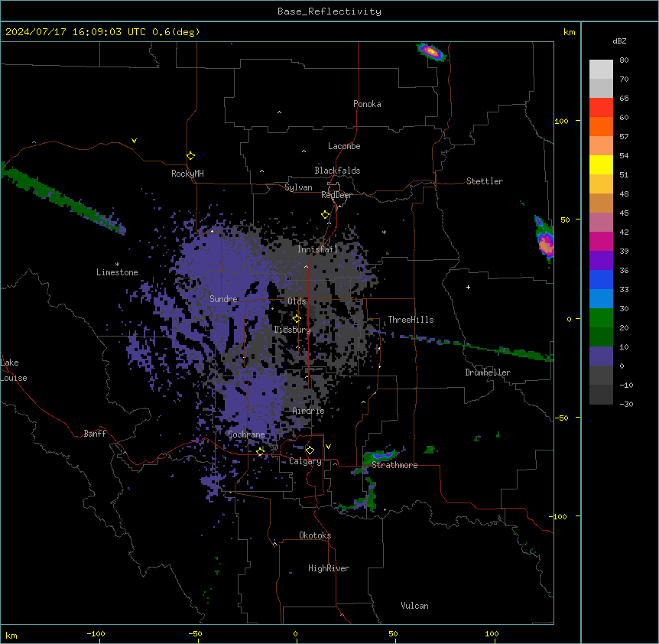
Task: Click the caret marker west of Lacombe
Action: [304, 151]
